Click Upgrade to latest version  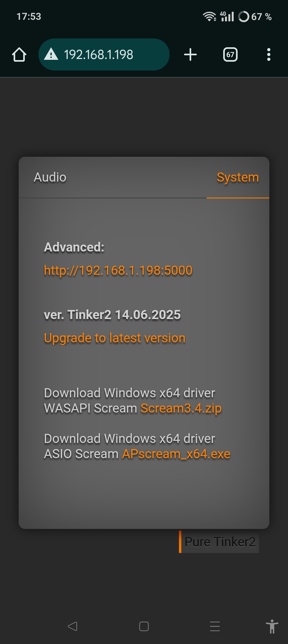pyautogui.click(x=115, y=338)
